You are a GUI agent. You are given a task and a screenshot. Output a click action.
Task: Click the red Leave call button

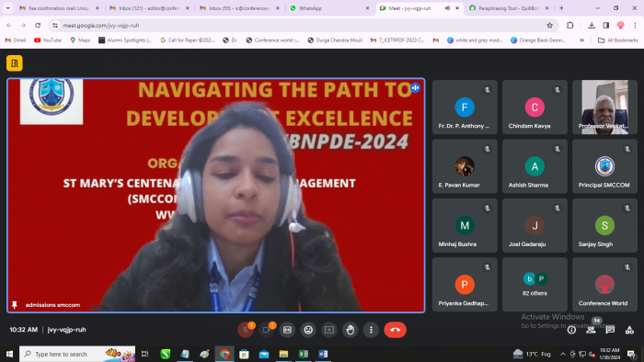point(395,330)
